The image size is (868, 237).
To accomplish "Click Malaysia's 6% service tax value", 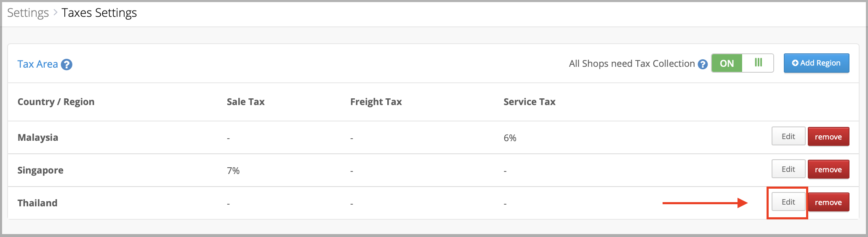I will pos(510,138).
